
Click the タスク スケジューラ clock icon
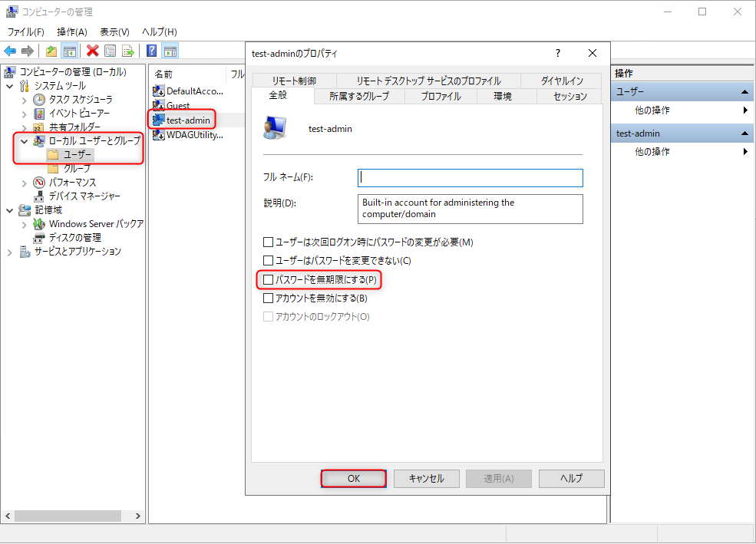point(39,100)
